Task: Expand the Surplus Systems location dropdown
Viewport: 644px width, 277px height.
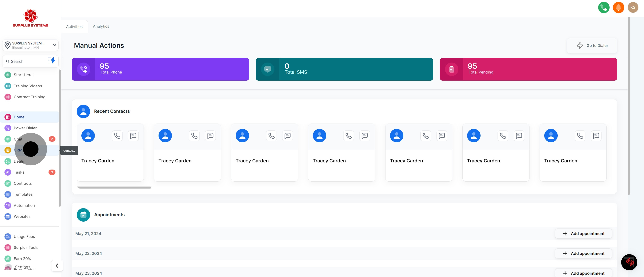Action: tap(54, 45)
